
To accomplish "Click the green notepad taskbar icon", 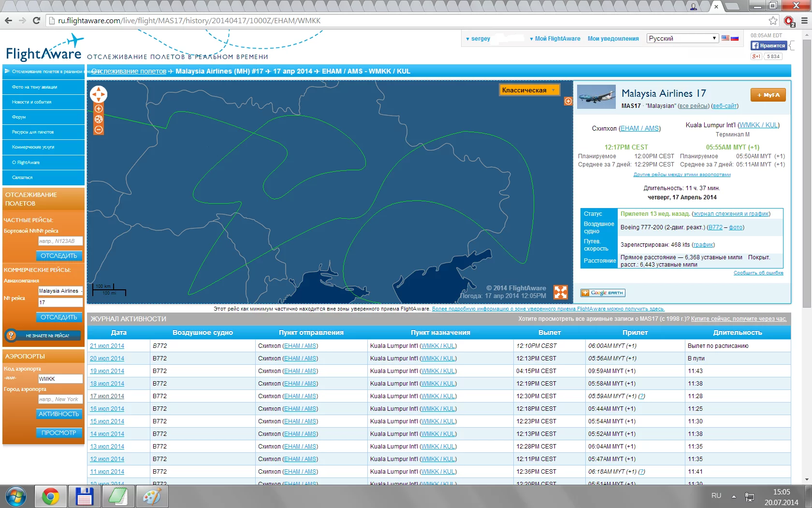I will 118,497.
